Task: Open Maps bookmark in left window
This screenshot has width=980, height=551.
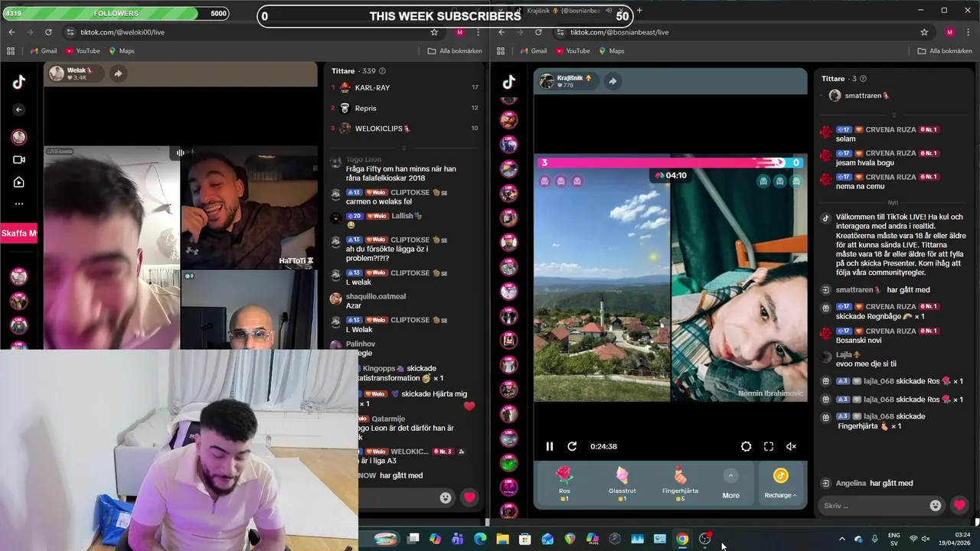Action: pos(121,51)
